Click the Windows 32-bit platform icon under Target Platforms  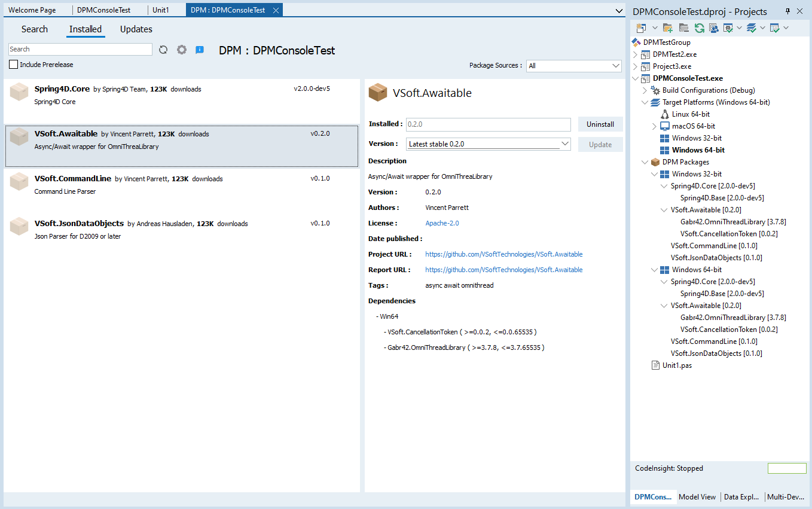(x=664, y=138)
